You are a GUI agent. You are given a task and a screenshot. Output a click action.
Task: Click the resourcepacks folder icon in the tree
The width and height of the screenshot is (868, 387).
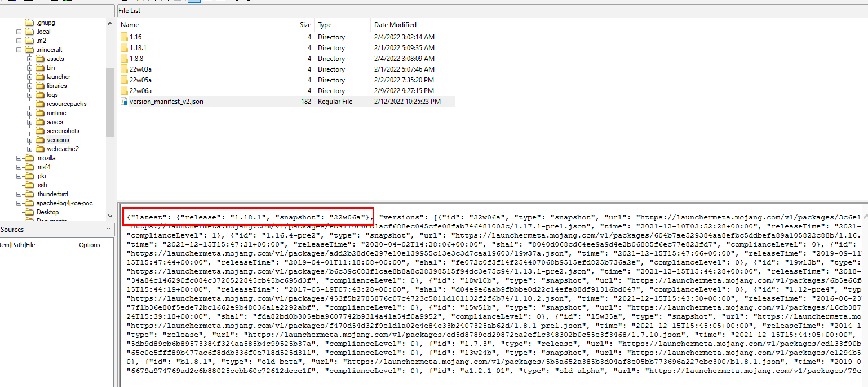(x=40, y=104)
